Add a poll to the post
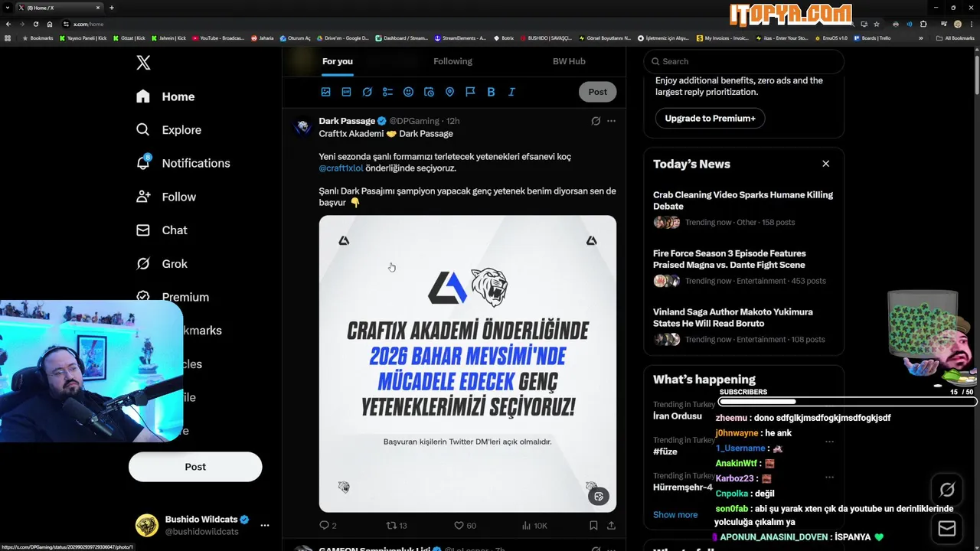Image resolution: width=980 pixels, height=551 pixels. click(x=387, y=92)
